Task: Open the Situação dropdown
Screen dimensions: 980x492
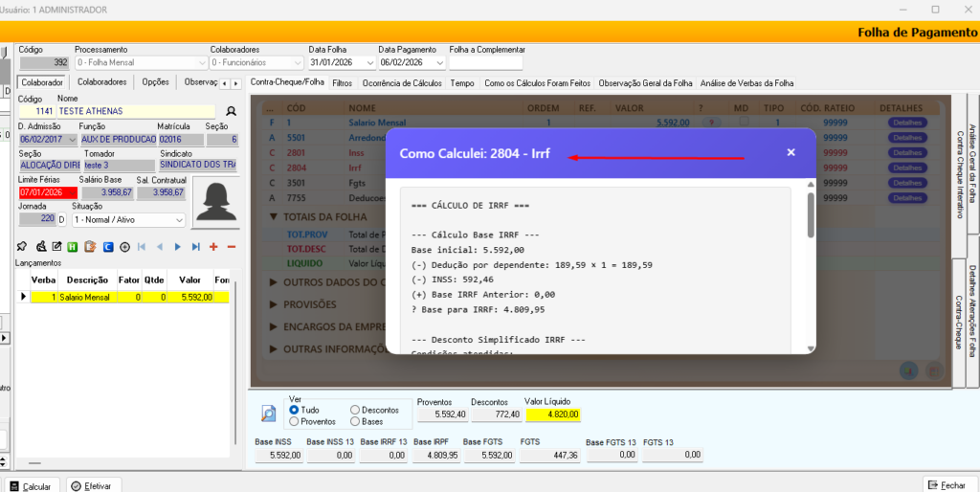Action: (179, 220)
